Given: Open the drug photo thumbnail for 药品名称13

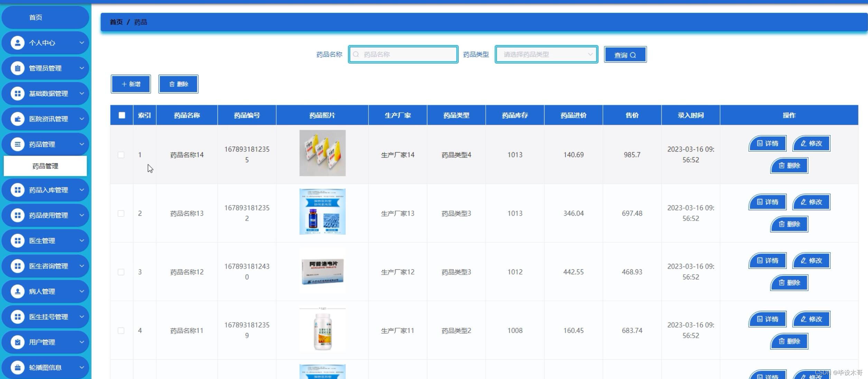Looking at the screenshot, I should 323,212.
